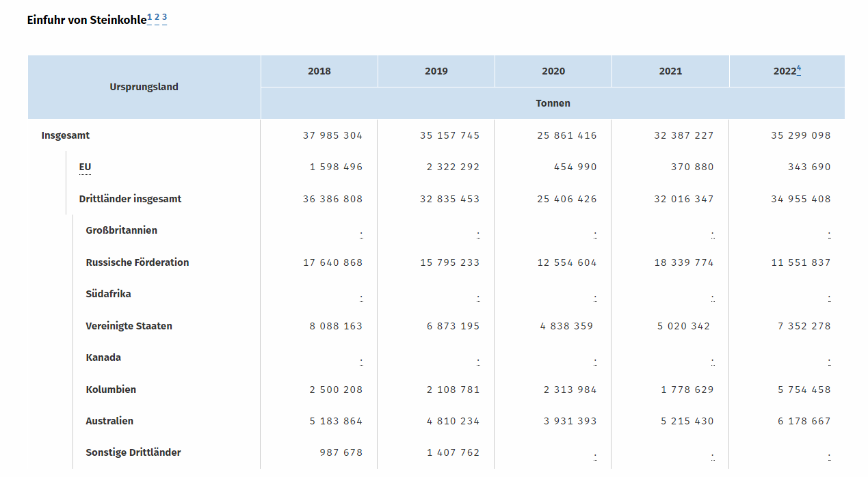Select the Drittländer insgesamt row label
Viewport: 868px width, 477px height.
coord(130,199)
